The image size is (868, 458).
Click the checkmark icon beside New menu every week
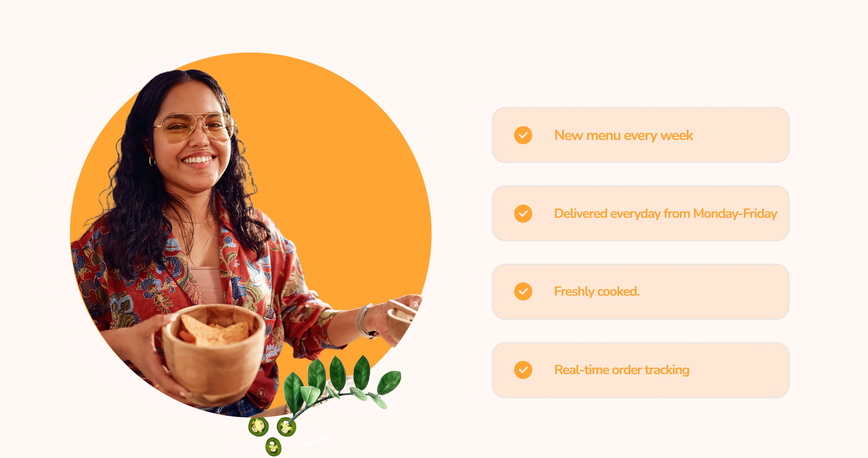(523, 135)
